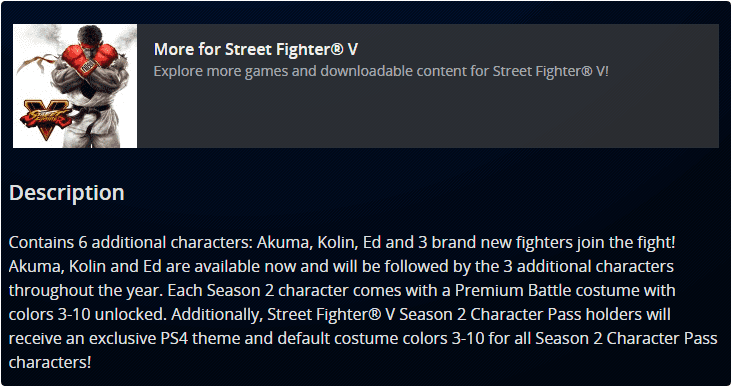737x391 pixels.
Task: Click the word 'Akuma' in first description line
Action: pos(283,242)
